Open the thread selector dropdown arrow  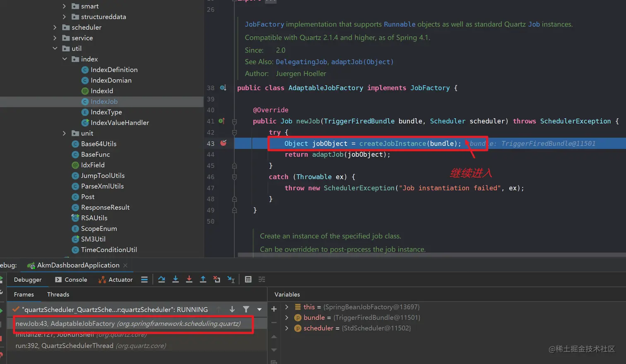click(x=259, y=309)
